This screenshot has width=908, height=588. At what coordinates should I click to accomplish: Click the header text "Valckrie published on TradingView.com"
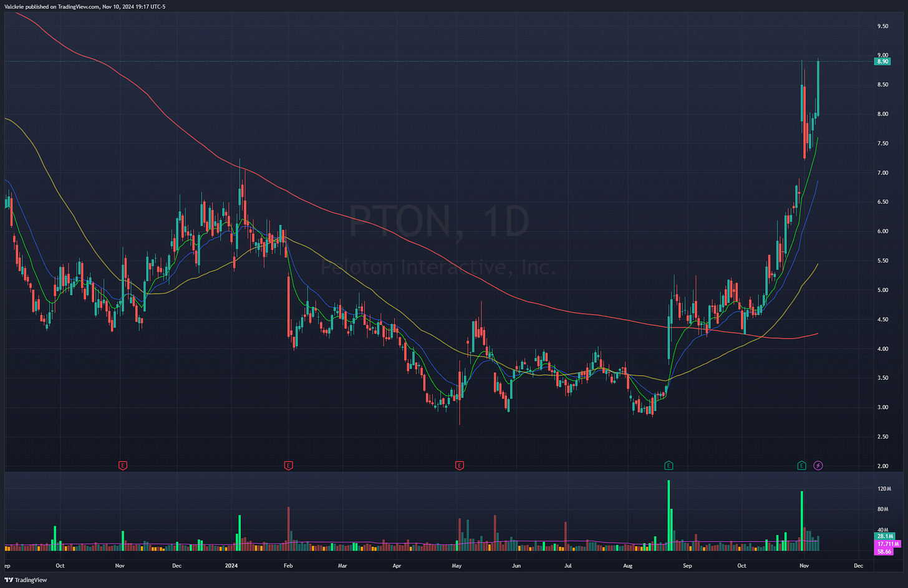pos(51,6)
